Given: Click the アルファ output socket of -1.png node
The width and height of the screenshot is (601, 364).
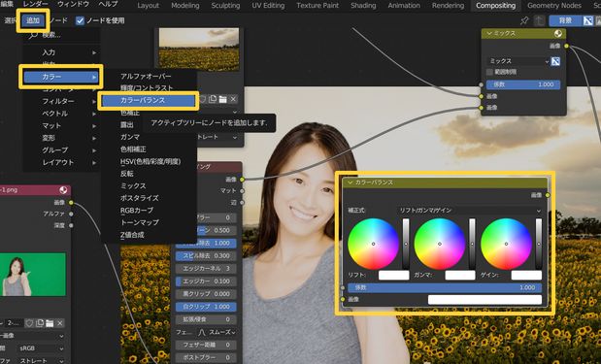Looking at the screenshot, I should point(71,214).
